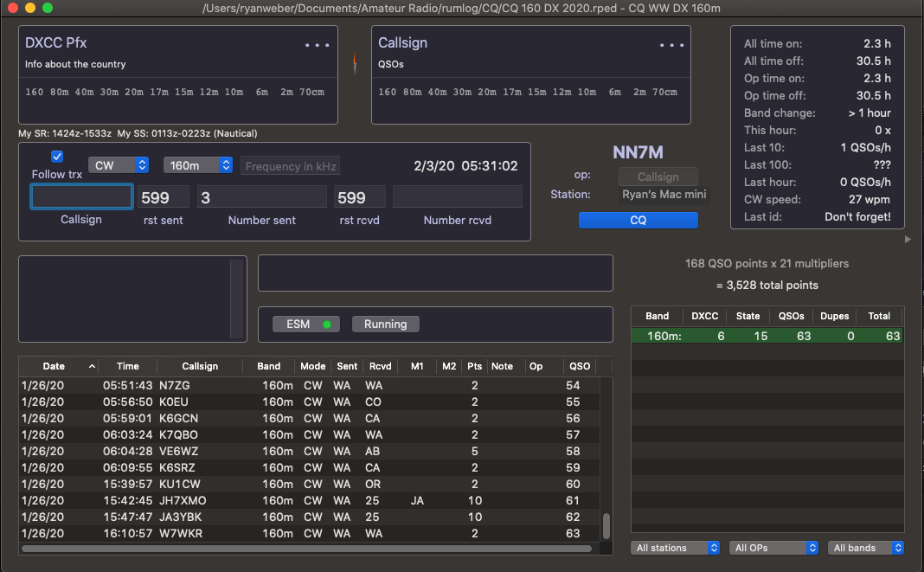Click the small triangle beside the statistics panel

click(x=908, y=240)
